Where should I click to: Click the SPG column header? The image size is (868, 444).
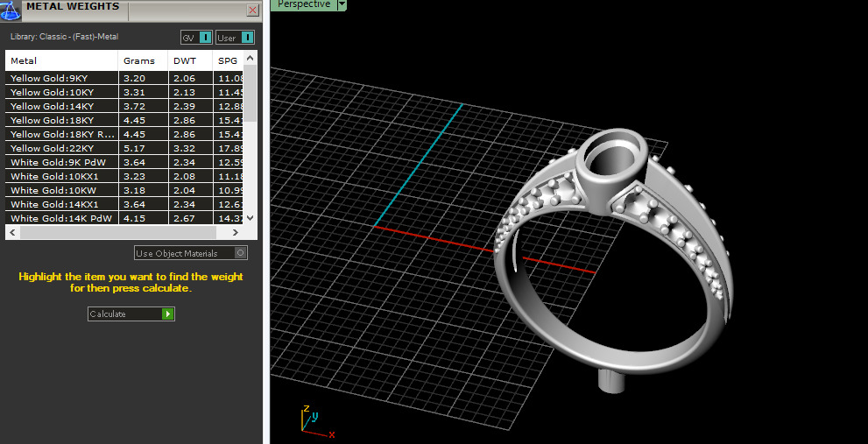pos(228,61)
